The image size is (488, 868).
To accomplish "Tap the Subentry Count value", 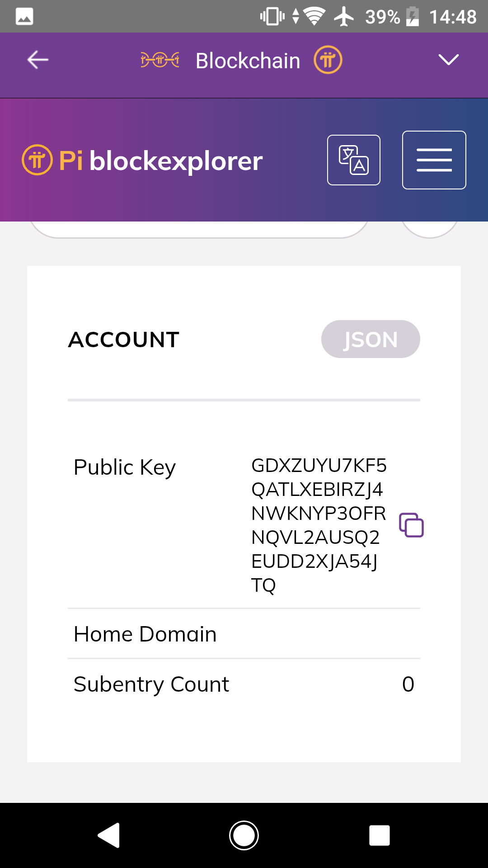I will 408,684.
